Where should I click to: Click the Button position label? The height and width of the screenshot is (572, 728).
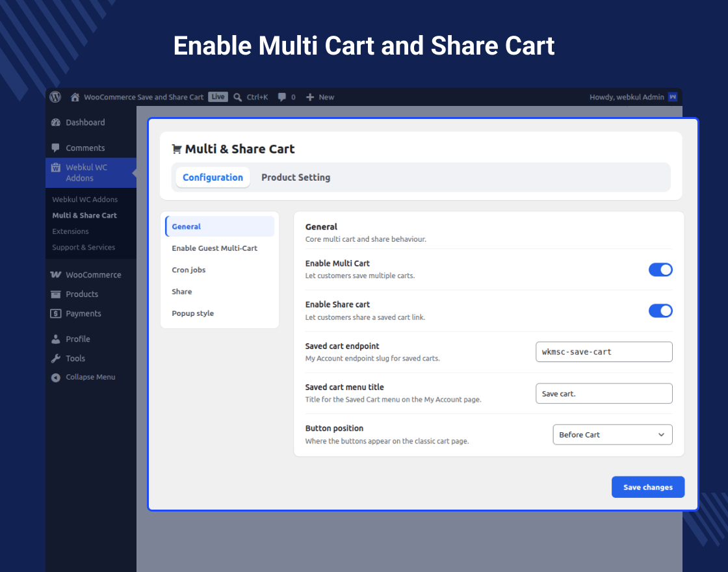coord(334,428)
